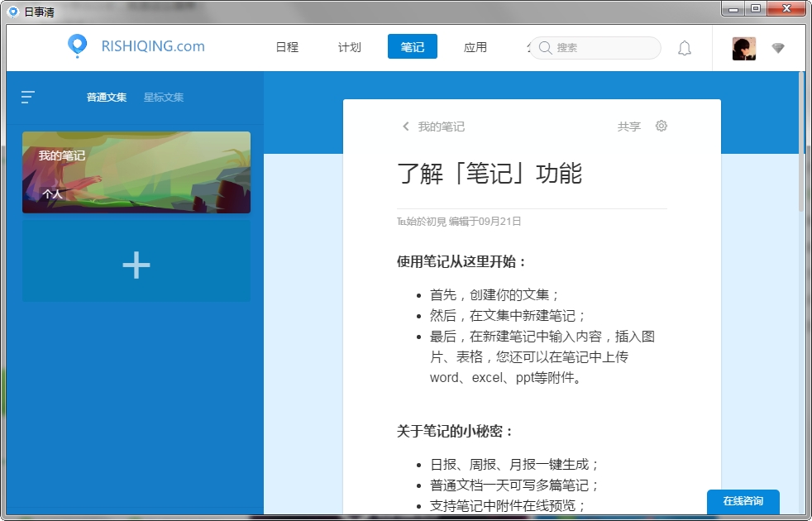Click the note's vertical scrollbar
812x521 pixels.
800,141
